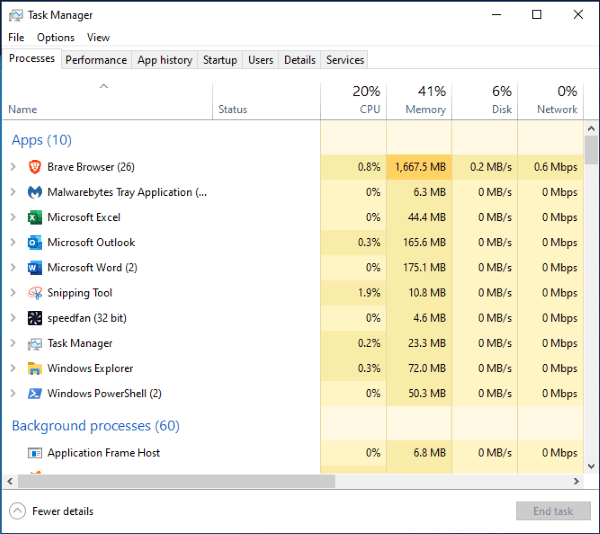Viewport: 600px width, 534px height.
Task: Expand the Microsoft Excel process row
Action: (13, 217)
